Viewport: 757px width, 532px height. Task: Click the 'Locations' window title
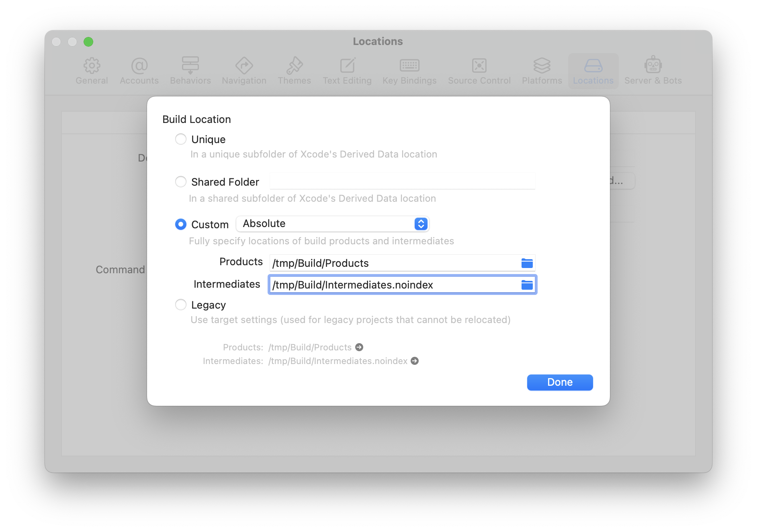click(378, 41)
